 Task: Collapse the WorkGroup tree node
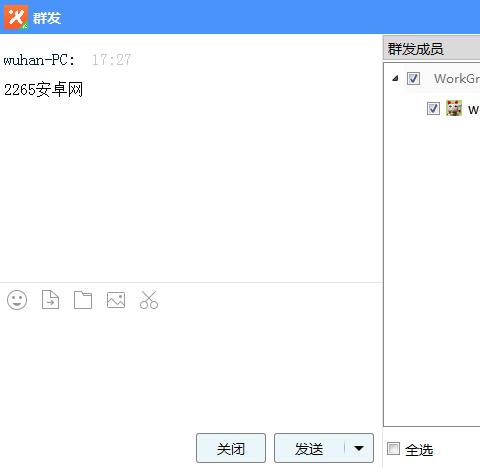point(395,79)
